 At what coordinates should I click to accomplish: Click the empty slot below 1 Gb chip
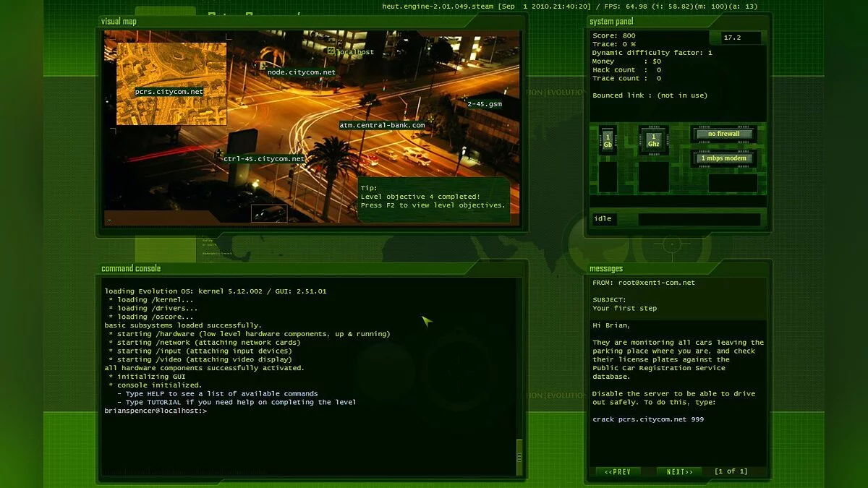click(608, 177)
